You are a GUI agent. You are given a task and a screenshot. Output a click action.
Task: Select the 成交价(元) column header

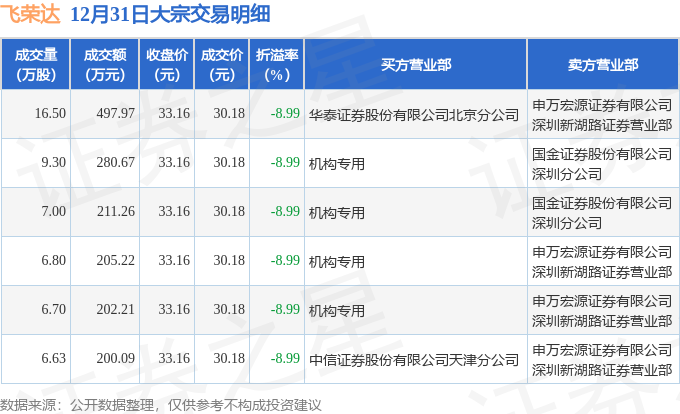point(222,65)
